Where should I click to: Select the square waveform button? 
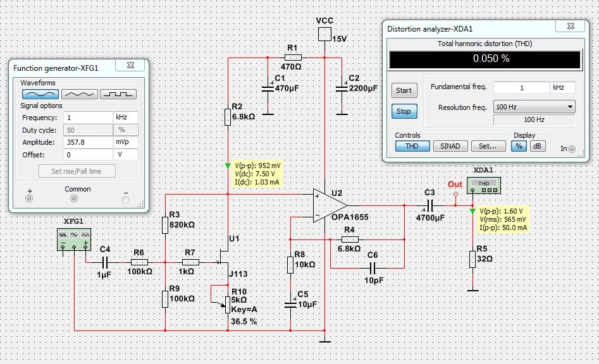click(x=118, y=94)
